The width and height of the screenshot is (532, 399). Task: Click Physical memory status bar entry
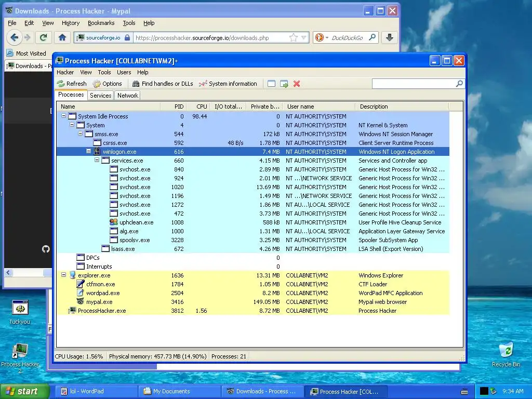(157, 356)
